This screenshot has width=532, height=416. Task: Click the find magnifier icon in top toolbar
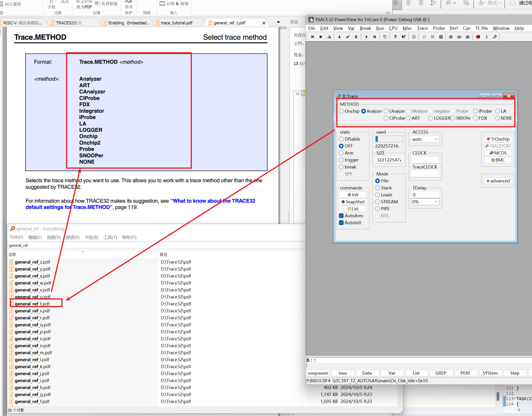466,3
